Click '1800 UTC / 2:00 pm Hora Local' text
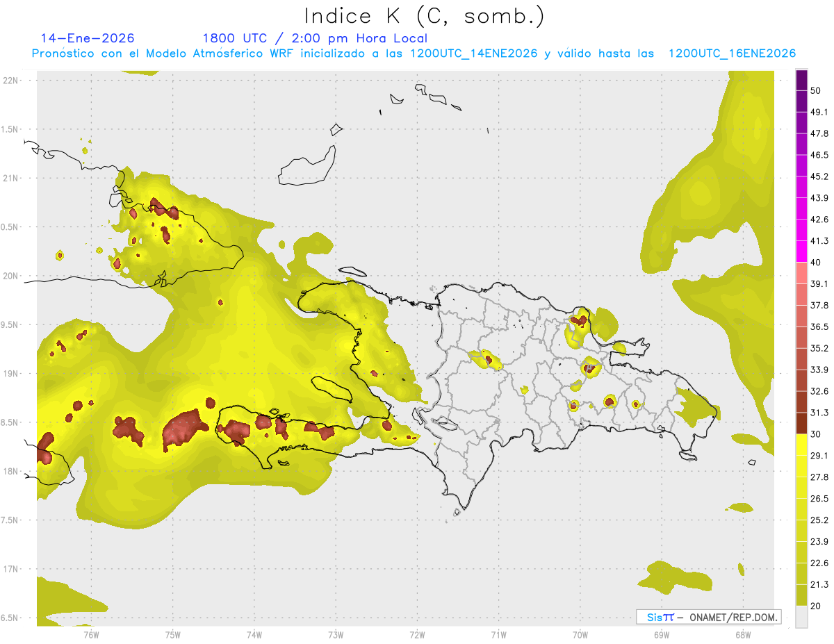The width and height of the screenshot is (834, 644). click(x=315, y=38)
